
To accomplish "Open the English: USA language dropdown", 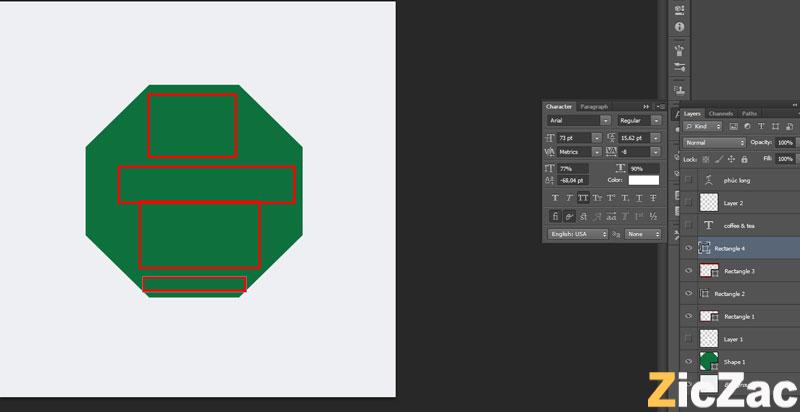I will (577, 234).
